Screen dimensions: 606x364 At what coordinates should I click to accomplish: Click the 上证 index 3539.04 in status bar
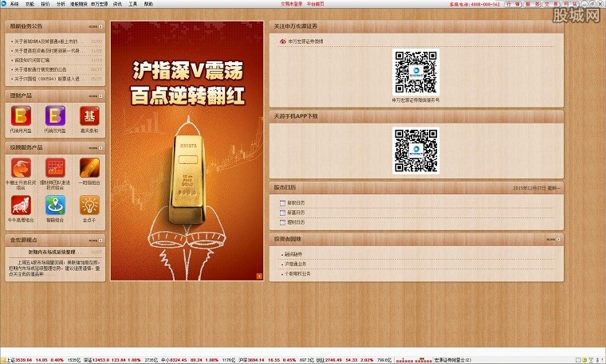click(19, 360)
